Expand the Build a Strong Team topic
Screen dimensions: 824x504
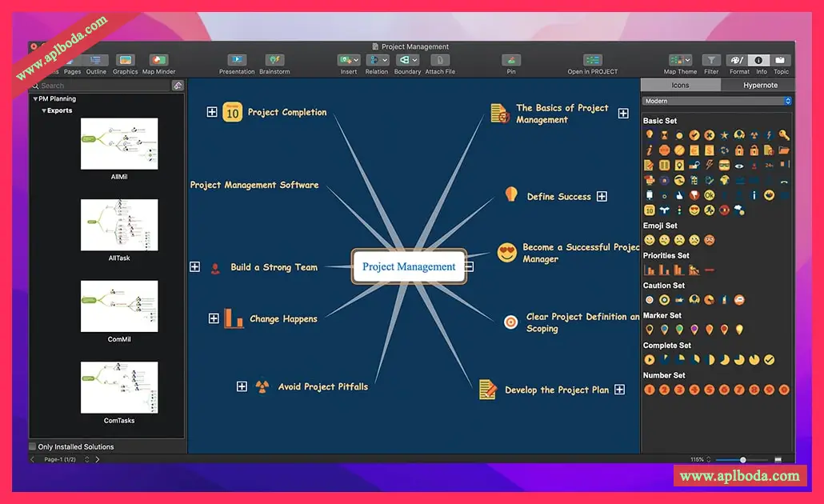click(194, 266)
